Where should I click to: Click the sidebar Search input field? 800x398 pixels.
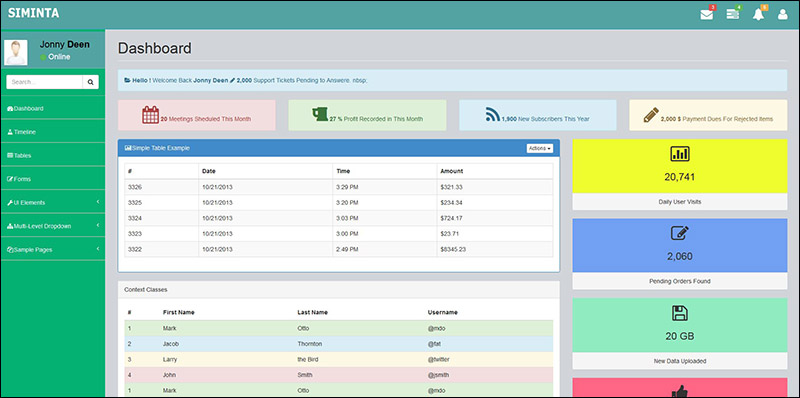44,82
